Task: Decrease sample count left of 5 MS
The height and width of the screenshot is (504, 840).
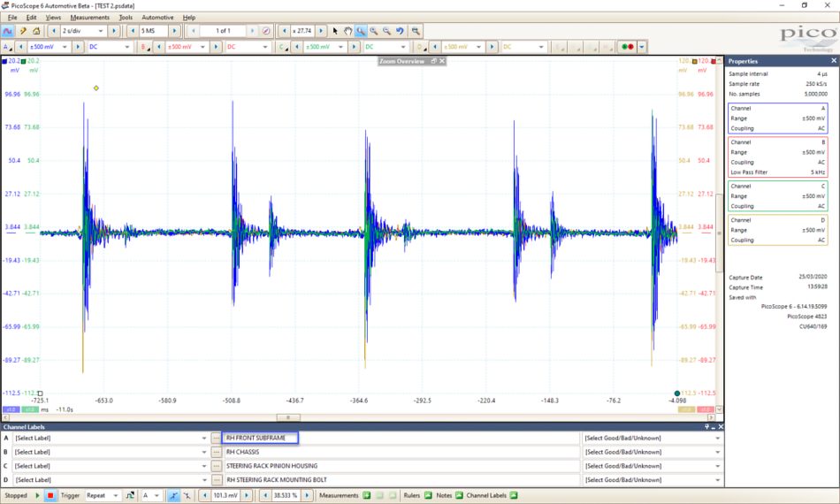Action: [133, 31]
